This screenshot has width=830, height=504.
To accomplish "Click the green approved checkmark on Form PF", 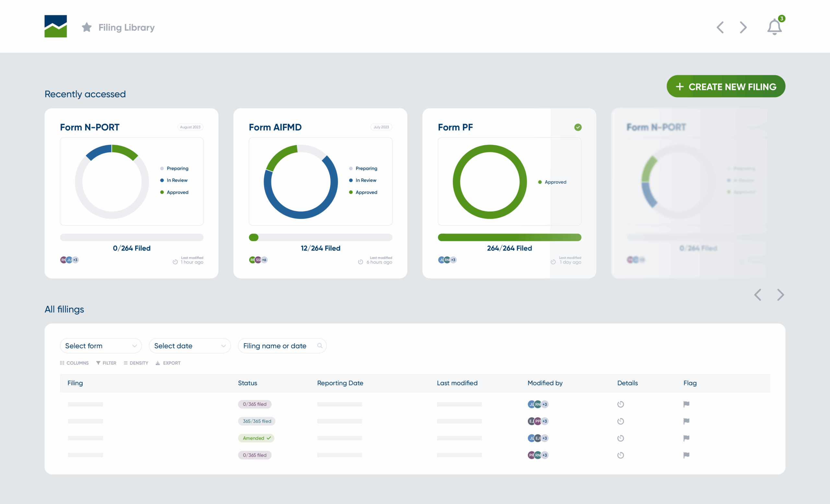I will pos(578,127).
